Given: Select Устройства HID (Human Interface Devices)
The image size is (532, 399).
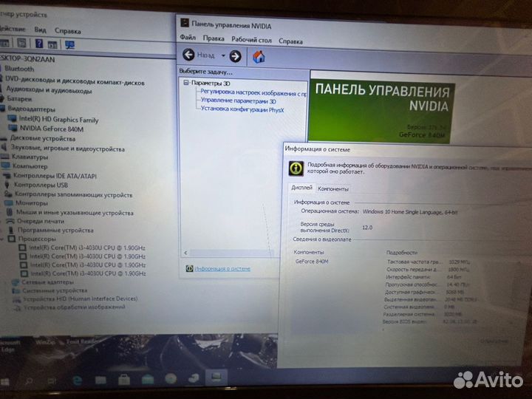Looking at the screenshot, I should [80, 299].
